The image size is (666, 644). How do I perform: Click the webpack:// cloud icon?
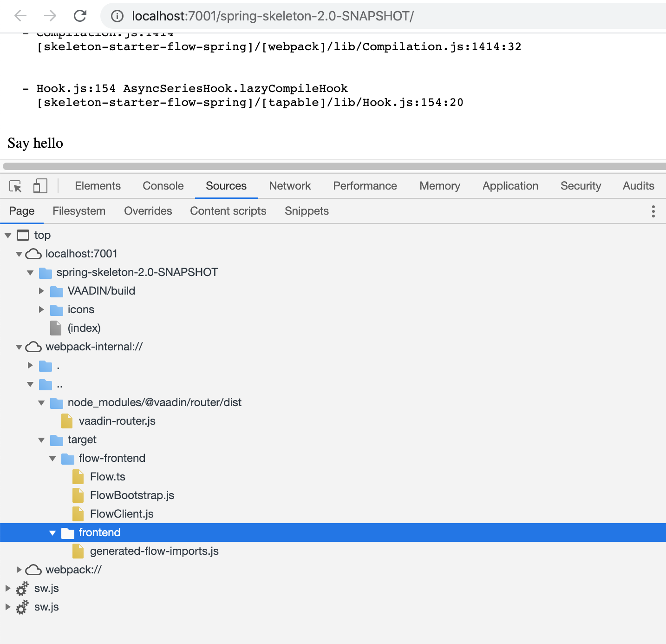click(33, 569)
